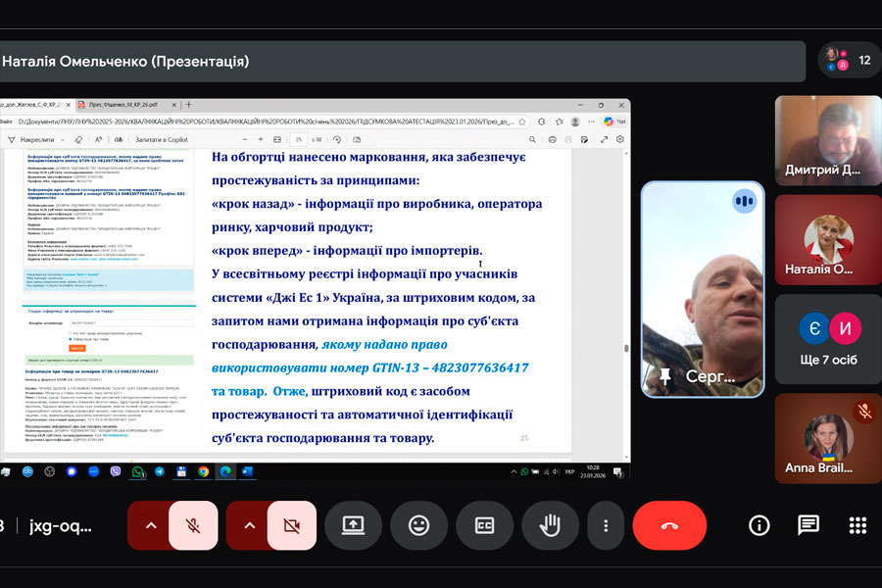882x588 pixels.
Task: Open the Meet activities grid
Action: (857, 525)
